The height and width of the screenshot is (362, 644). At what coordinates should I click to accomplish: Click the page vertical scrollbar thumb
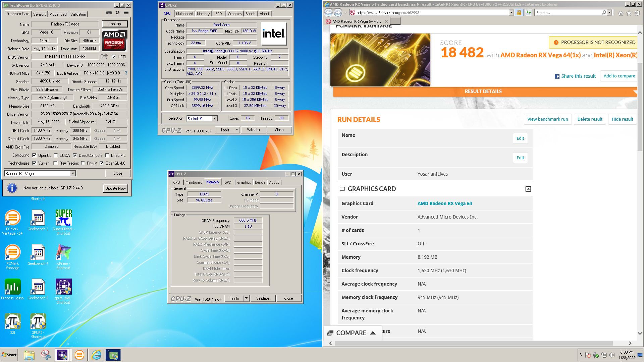coord(640,107)
